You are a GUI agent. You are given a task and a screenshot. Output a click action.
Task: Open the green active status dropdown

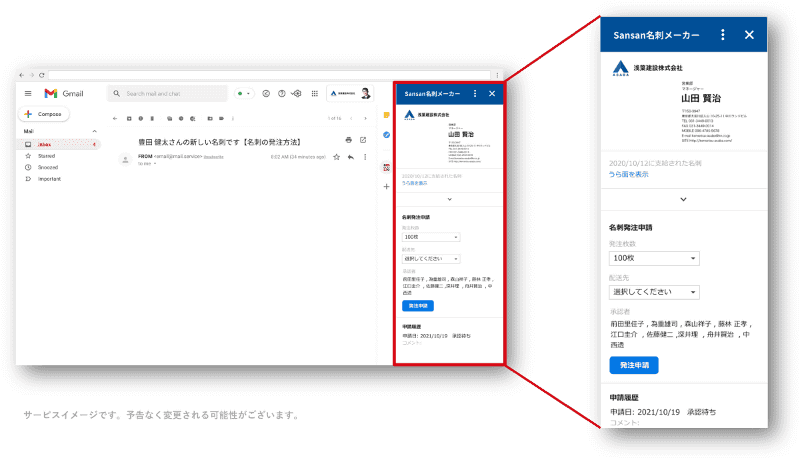pyautogui.click(x=244, y=94)
